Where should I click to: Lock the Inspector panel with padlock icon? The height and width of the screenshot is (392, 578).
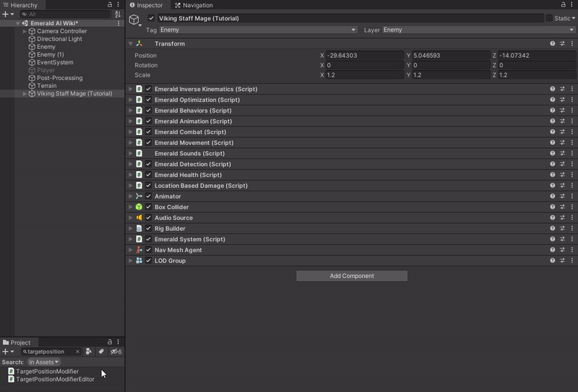click(x=563, y=5)
